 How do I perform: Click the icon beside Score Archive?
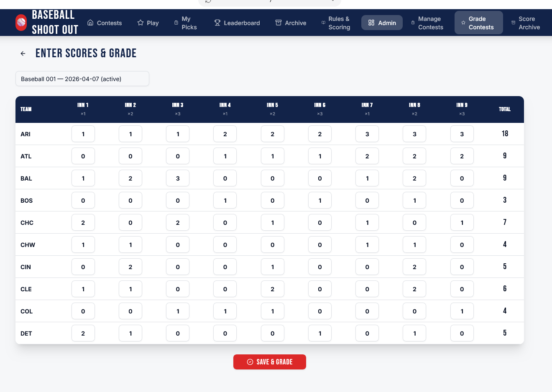coord(513,23)
